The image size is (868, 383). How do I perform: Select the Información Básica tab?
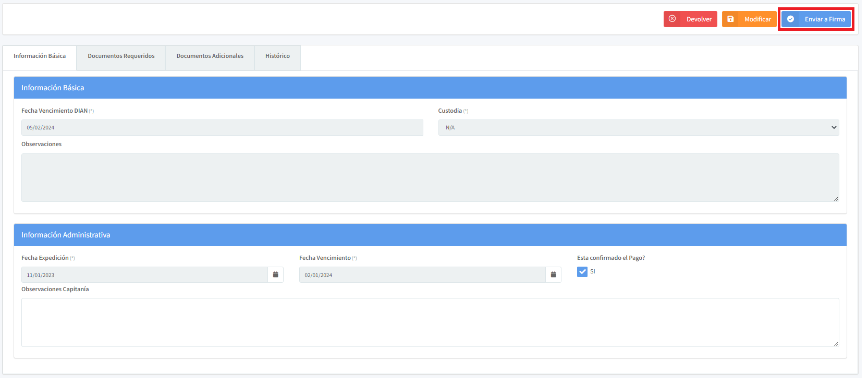coord(40,56)
